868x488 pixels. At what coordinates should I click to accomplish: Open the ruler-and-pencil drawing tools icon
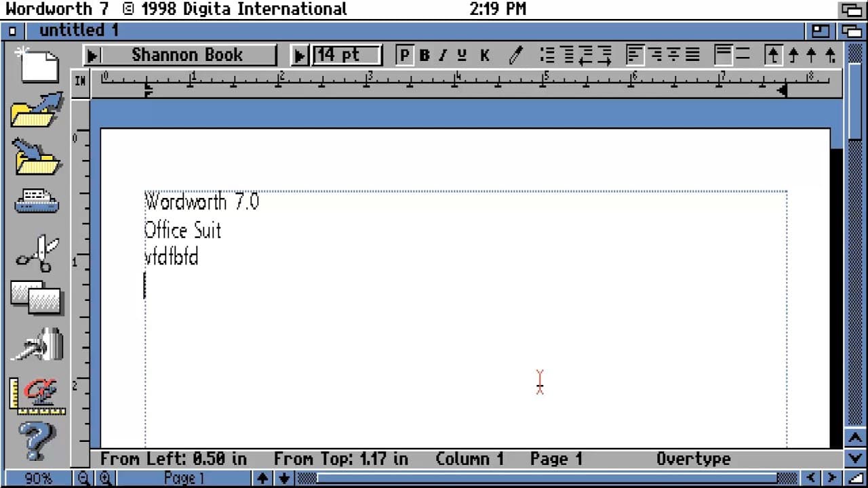click(37, 395)
